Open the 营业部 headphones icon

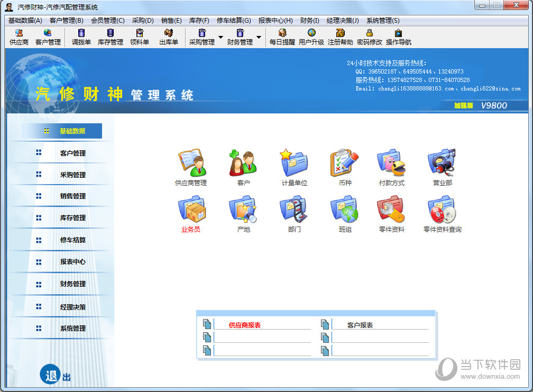(442, 162)
